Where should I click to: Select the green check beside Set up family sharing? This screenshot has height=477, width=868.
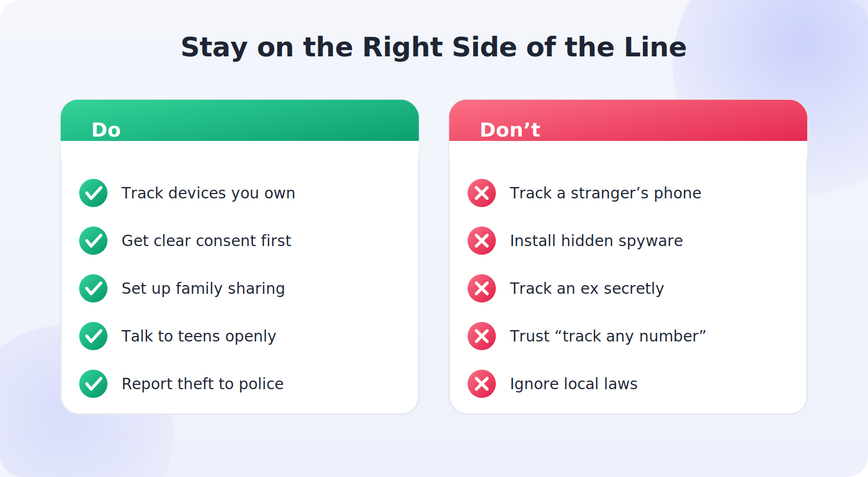[x=93, y=288]
